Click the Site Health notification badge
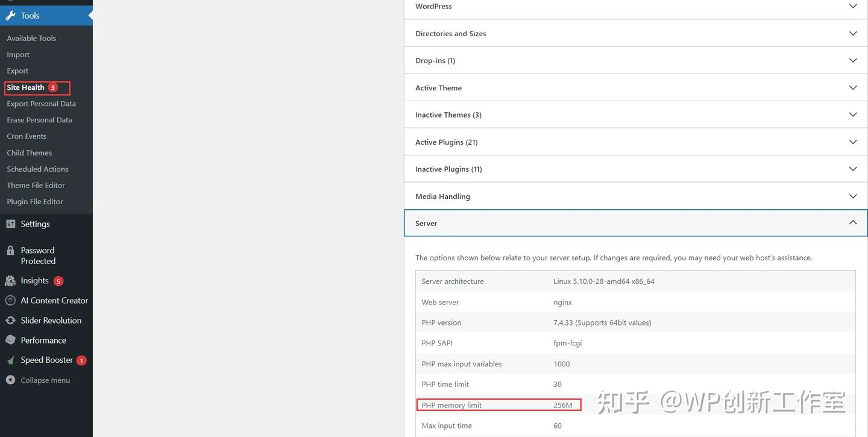This screenshot has height=437, width=868. coord(52,87)
